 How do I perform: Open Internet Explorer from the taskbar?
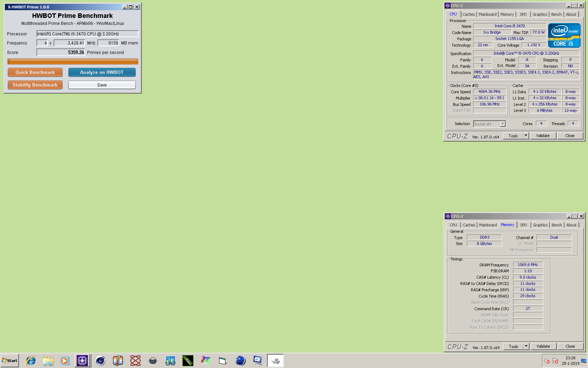(30, 361)
